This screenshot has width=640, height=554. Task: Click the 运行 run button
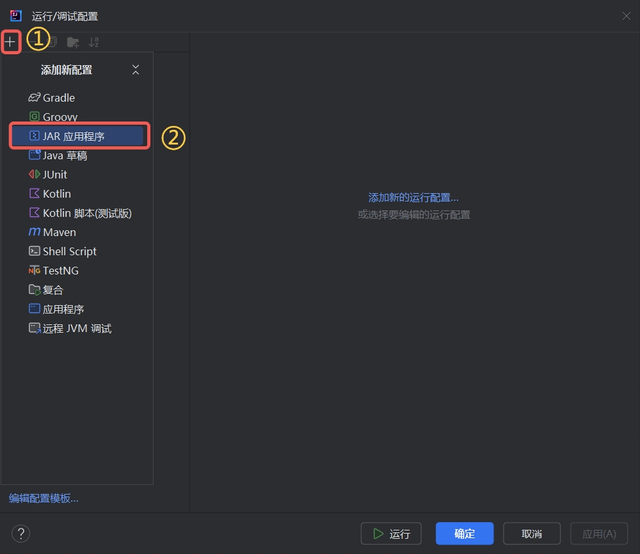pyautogui.click(x=391, y=533)
